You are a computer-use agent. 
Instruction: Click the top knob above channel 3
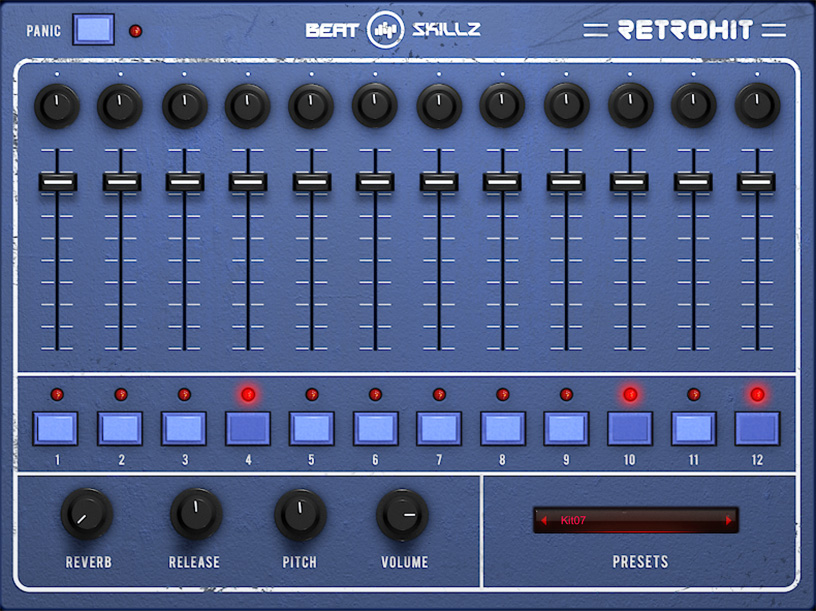tap(185, 106)
